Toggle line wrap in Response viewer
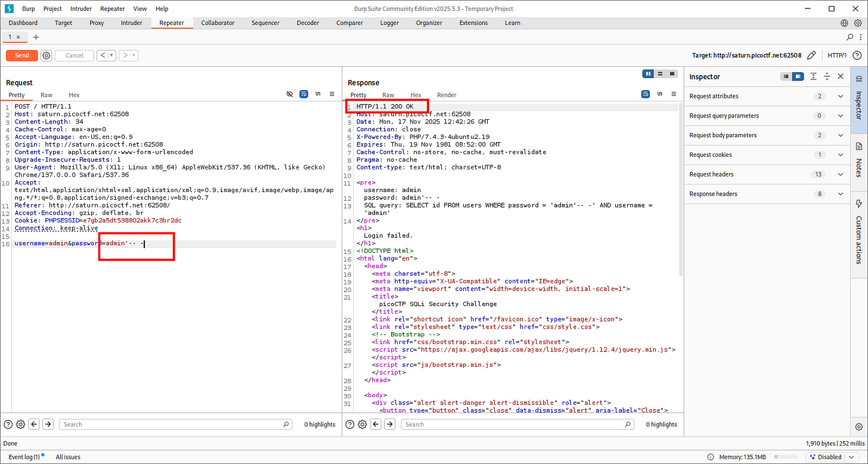 tap(645, 94)
